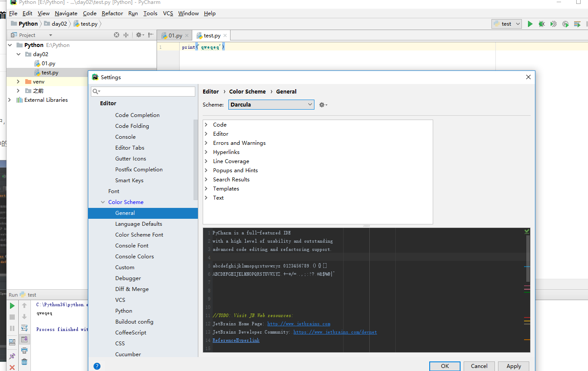588x371 pixels.
Task: Click pause output icon in Run panel
Action: pos(12,328)
